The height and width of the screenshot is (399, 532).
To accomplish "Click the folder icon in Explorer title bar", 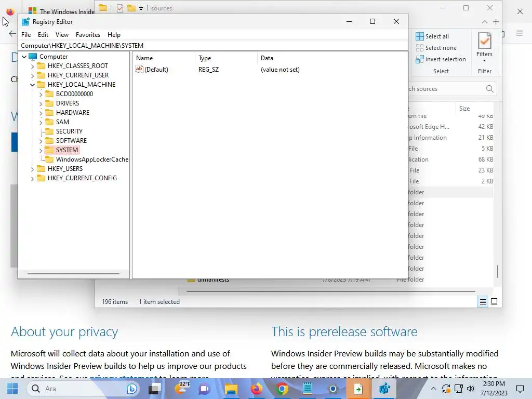I will pos(103,8).
